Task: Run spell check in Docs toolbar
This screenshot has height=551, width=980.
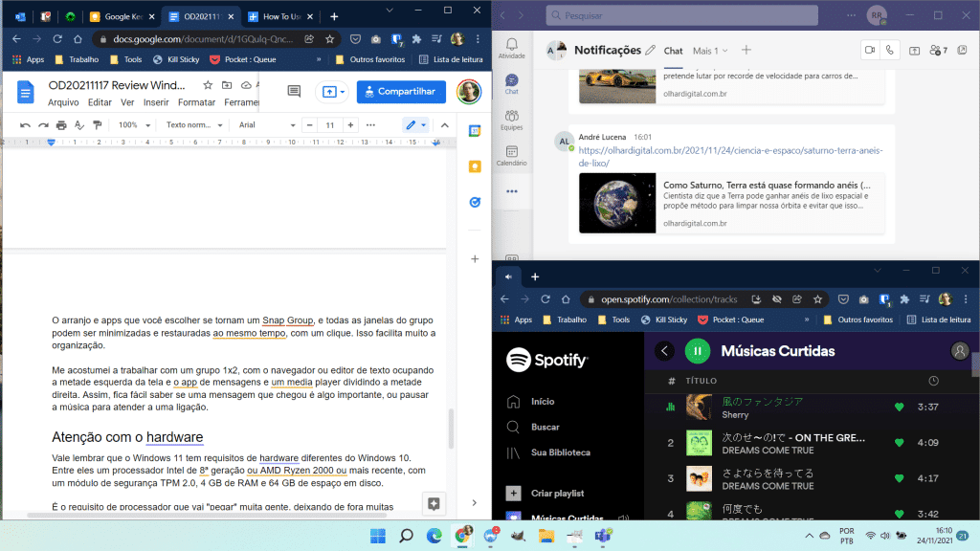Action: pos(79,125)
